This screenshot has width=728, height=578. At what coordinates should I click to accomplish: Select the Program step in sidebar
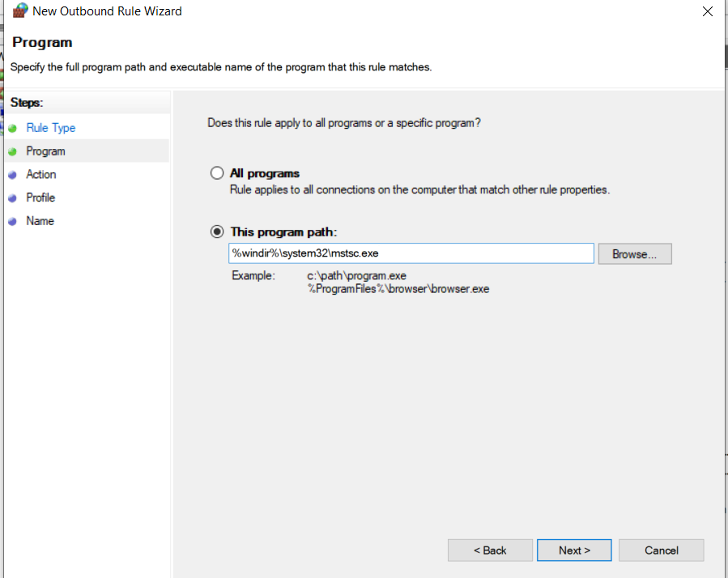tap(45, 151)
